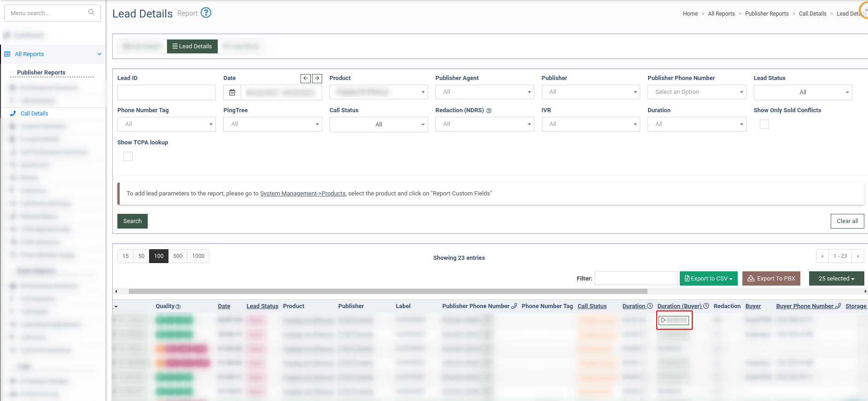Open the Export to CSV dropdown
This screenshot has width=868, height=401.
pyautogui.click(x=708, y=279)
